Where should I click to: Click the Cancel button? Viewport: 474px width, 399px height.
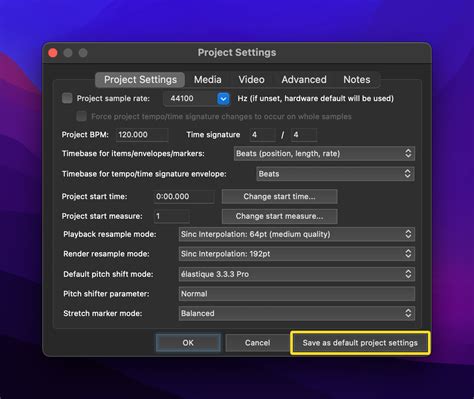tap(257, 343)
